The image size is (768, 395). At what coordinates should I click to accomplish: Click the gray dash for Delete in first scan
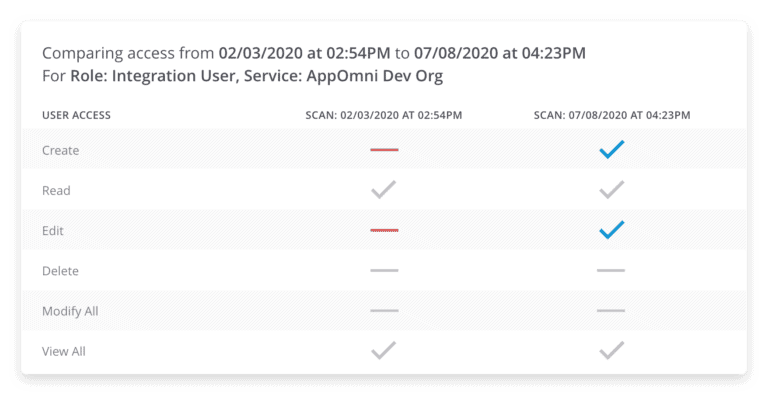(384, 270)
